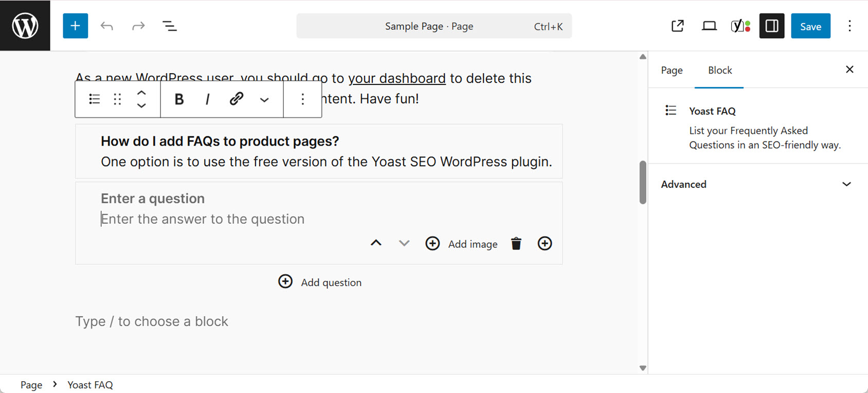Screen dimensions: 868x393
Task: Click the Yoast FAQ block type icon in toolbar
Action: [x=94, y=99]
